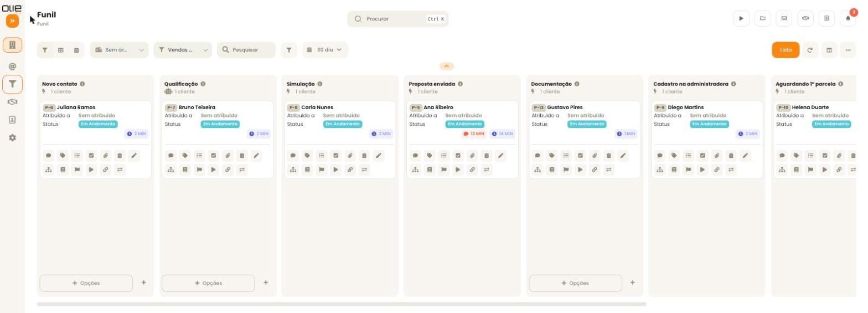This screenshot has width=868, height=313.
Task: Switch to table view toggle in toolbar
Action: click(61, 50)
